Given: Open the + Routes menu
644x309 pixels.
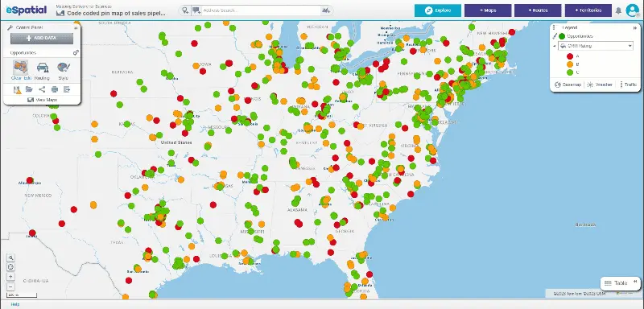Looking at the screenshot, I should pyautogui.click(x=538, y=10).
